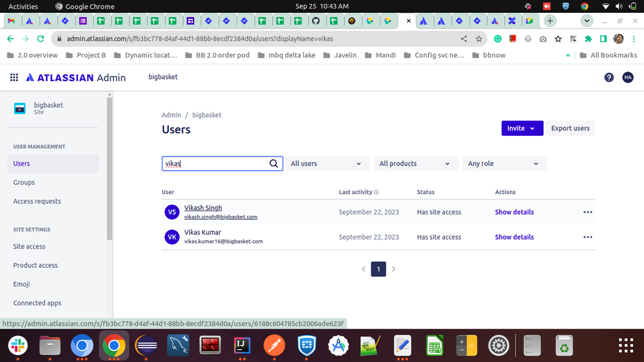The width and height of the screenshot is (644, 362).
Task: Click the Export users button
Action: (570, 128)
